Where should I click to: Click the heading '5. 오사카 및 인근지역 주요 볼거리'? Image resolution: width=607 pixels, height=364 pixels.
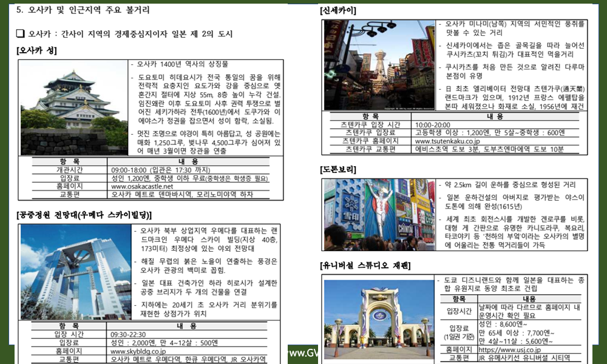[x=83, y=10]
